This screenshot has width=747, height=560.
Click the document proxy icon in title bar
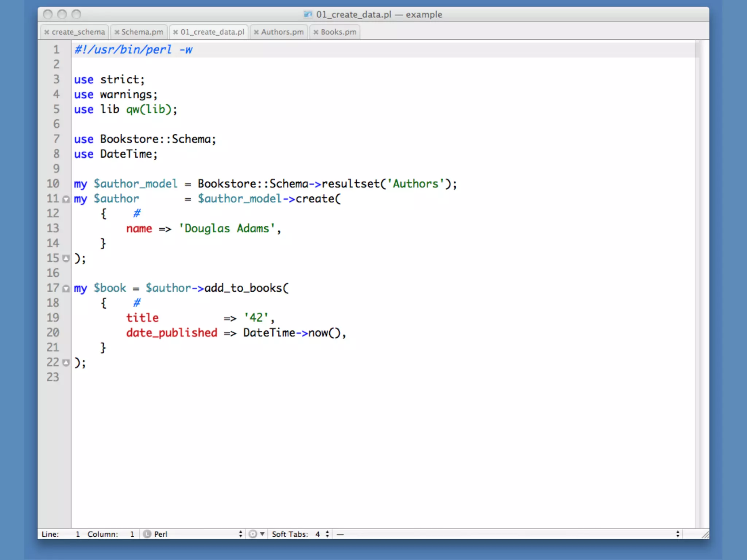[x=308, y=15]
